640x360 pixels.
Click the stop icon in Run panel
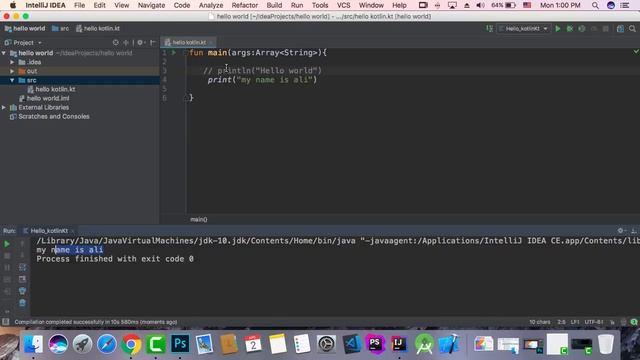[x=7, y=256]
